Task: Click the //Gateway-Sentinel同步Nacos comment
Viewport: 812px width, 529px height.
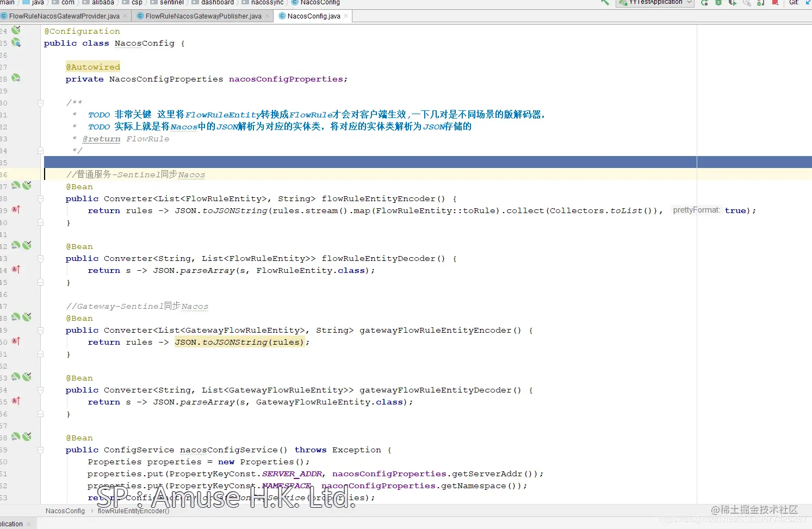Action: tap(137, 306)
